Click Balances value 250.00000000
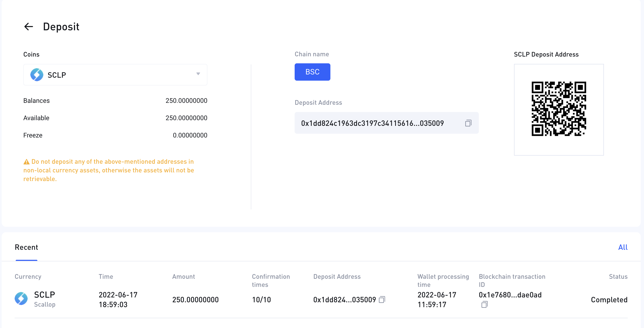 coord(186,101)
